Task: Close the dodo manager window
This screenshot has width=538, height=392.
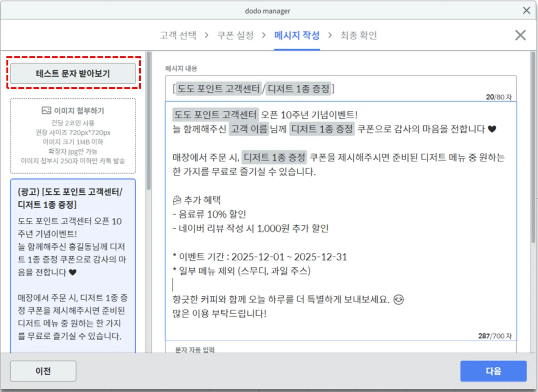Action: point(527,11)
